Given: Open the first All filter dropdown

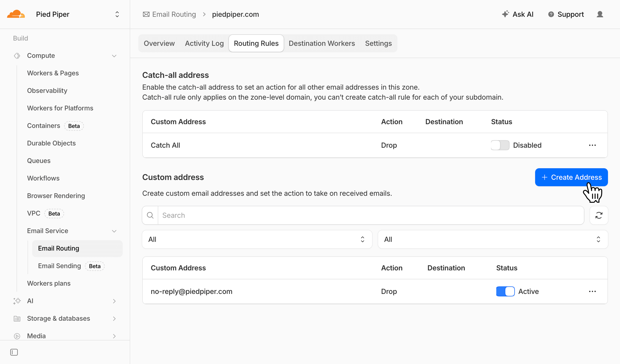Looking at the screenshot, I should [x=257, y=239].
